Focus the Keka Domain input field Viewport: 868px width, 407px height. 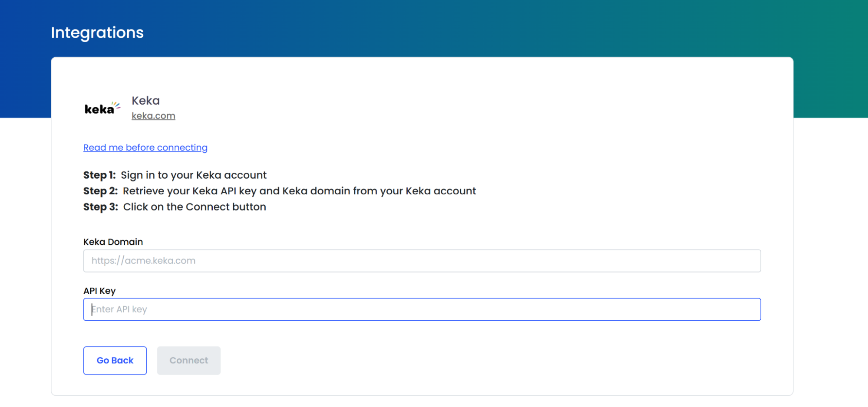click(421, 261)
